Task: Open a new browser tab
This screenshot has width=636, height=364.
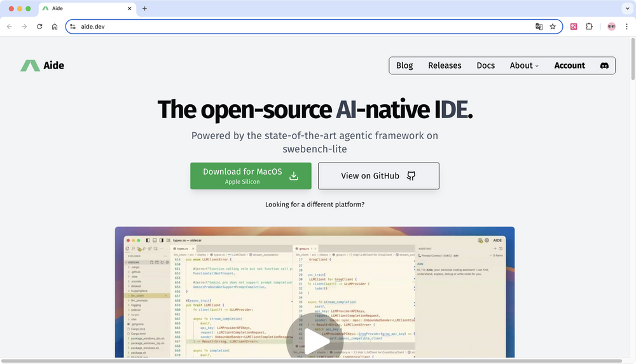Action: click(x=144, y=8)
